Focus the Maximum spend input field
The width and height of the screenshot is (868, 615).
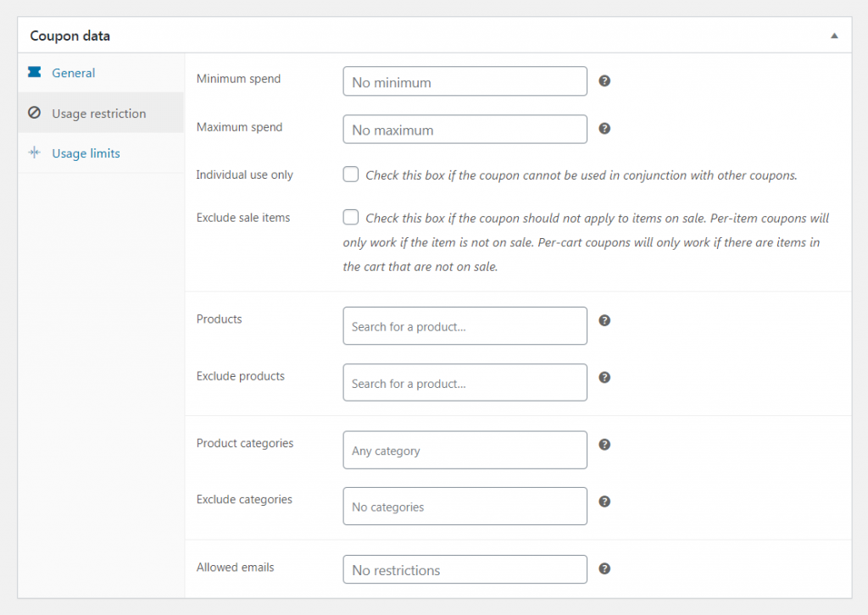coord(465,130)
